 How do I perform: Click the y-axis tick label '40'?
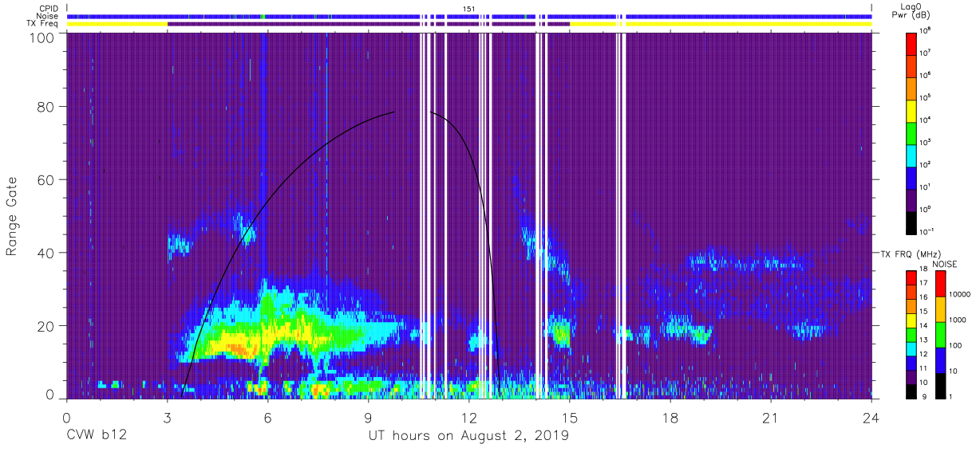click(x=45, y=253)
